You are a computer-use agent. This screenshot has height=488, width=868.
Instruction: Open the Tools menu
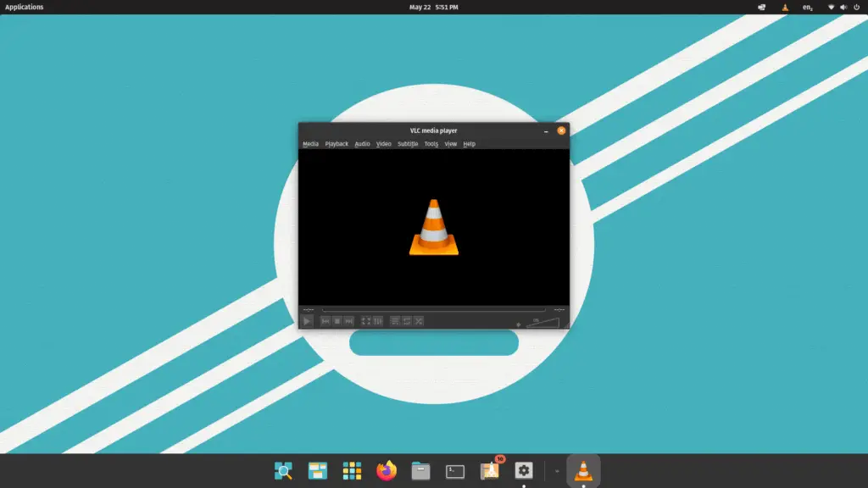click(x=431, y=144)
